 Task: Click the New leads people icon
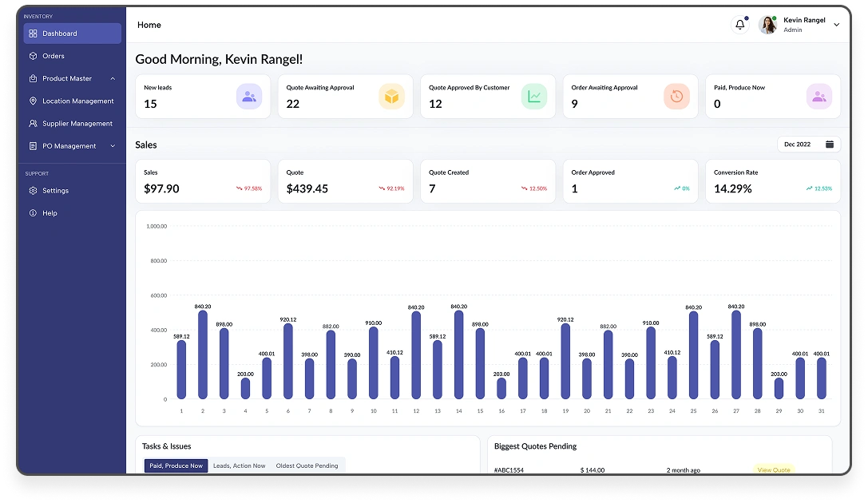(248, 97)
